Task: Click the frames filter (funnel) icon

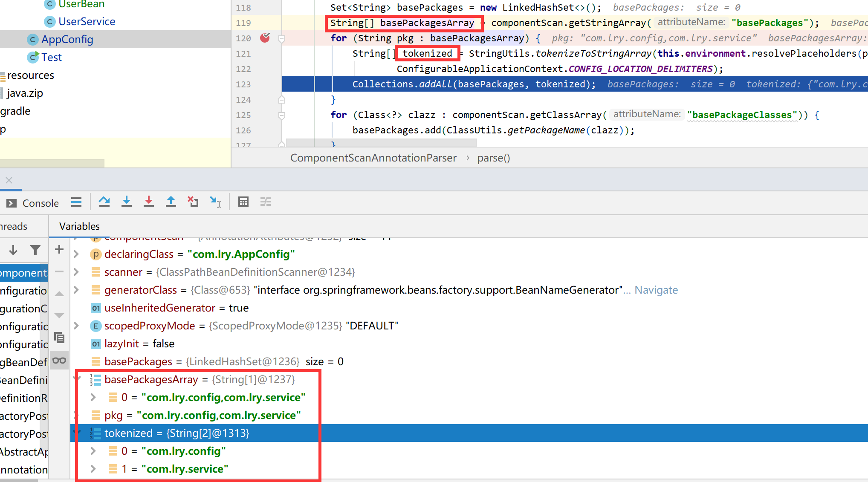Action: 35,250
